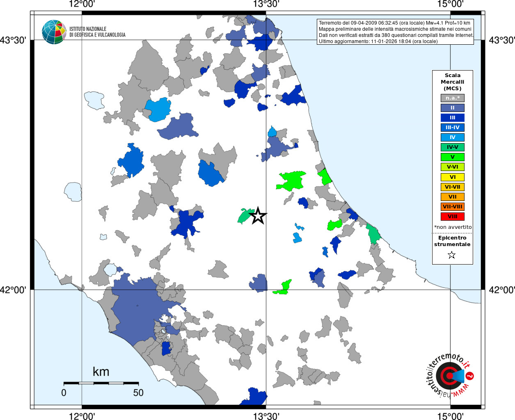Select the VII orange legend swatch
The width and height of the screenshot is (515, 420).
click(452, 197)
